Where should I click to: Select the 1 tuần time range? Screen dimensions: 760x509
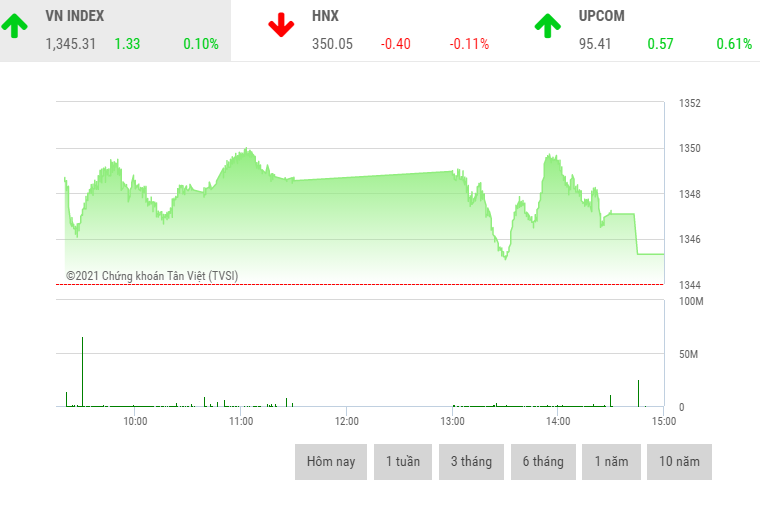click(x=403, y=462)
